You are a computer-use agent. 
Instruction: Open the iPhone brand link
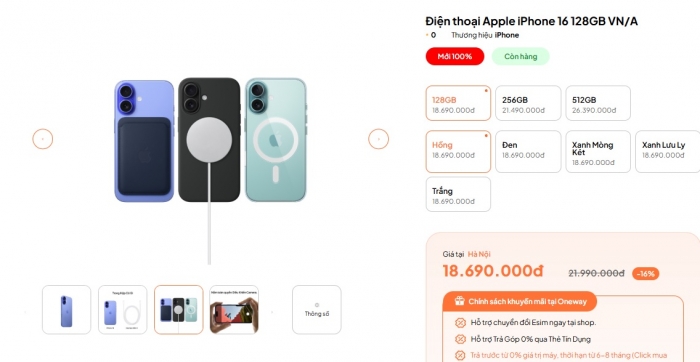coord(507,35)
